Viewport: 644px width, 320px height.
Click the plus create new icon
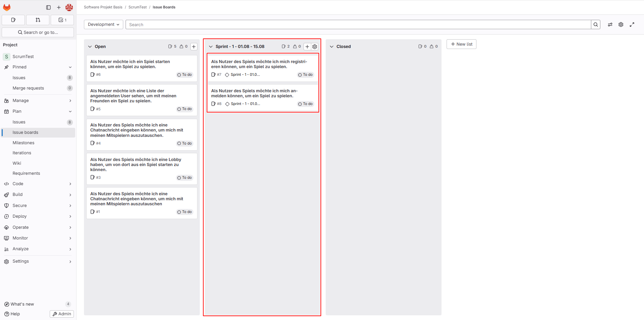[59, 7]
